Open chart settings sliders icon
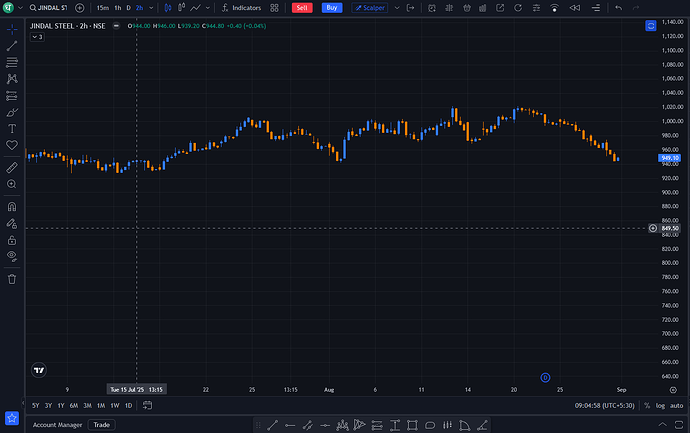690x433 pixels. (x=536, y=8)
